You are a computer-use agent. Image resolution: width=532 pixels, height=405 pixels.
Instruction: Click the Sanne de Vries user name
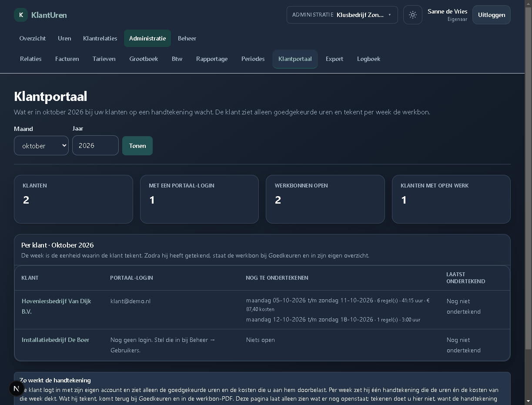[x=448, y=11]
